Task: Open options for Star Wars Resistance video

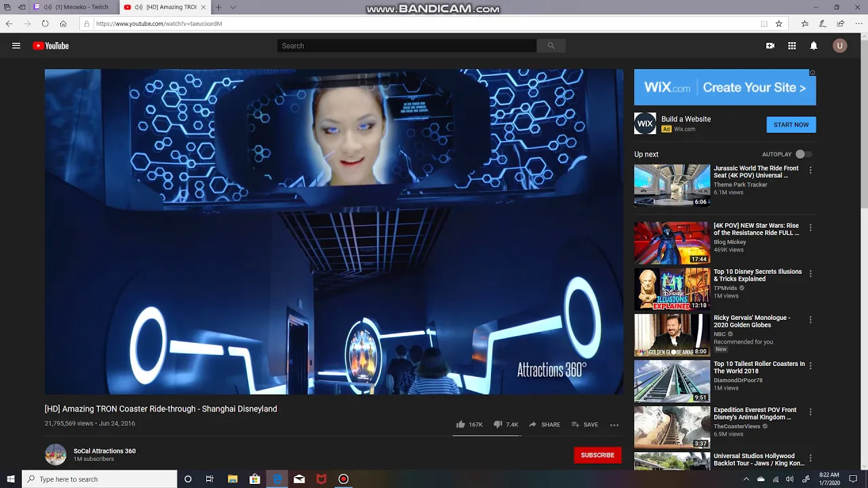Action: point(810,228)
